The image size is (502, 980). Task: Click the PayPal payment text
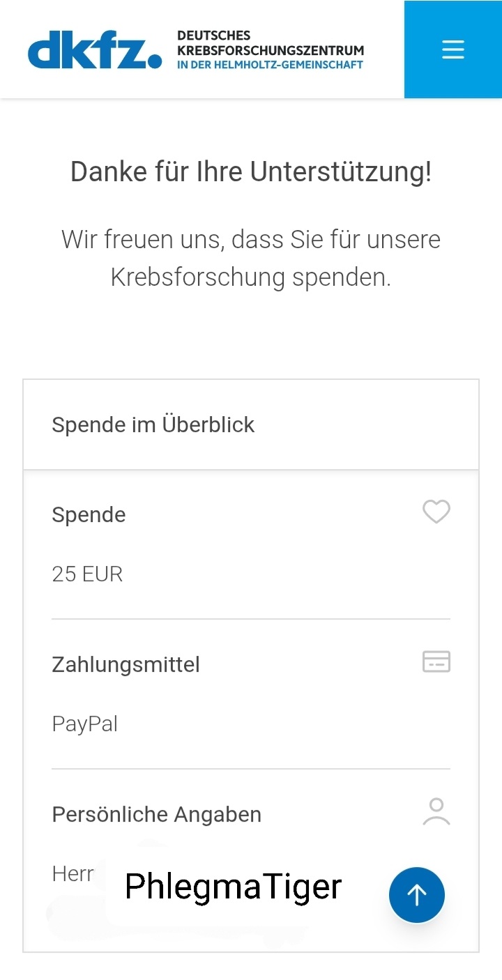[85, 724]
